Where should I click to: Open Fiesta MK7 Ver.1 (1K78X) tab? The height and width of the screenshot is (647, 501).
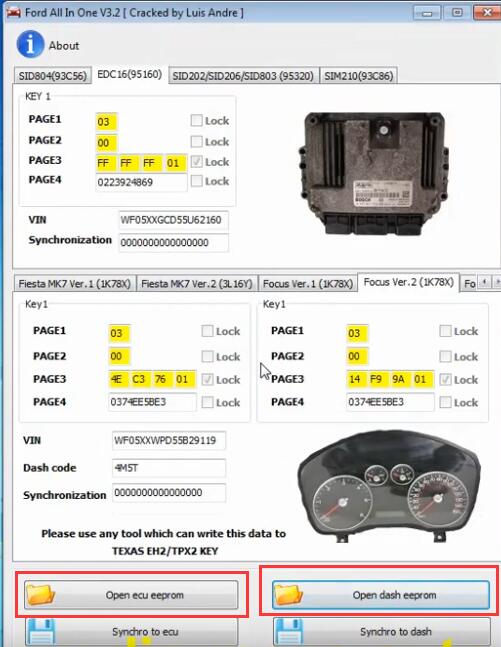coord(75,284)
